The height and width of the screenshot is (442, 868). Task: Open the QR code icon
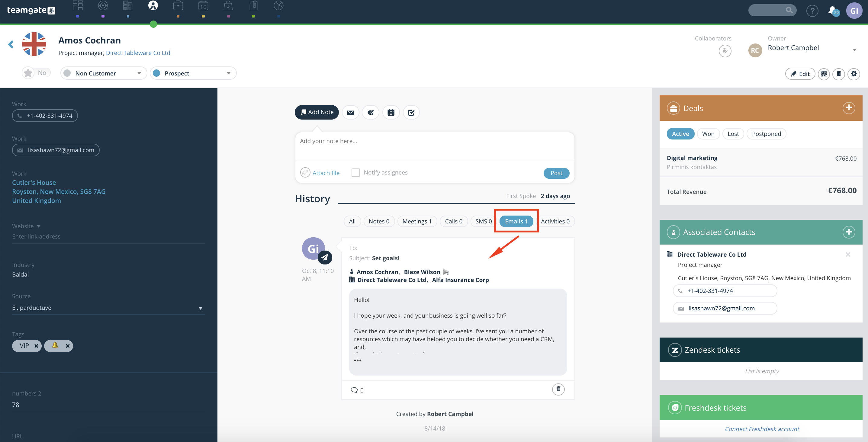tap(824, 74)
